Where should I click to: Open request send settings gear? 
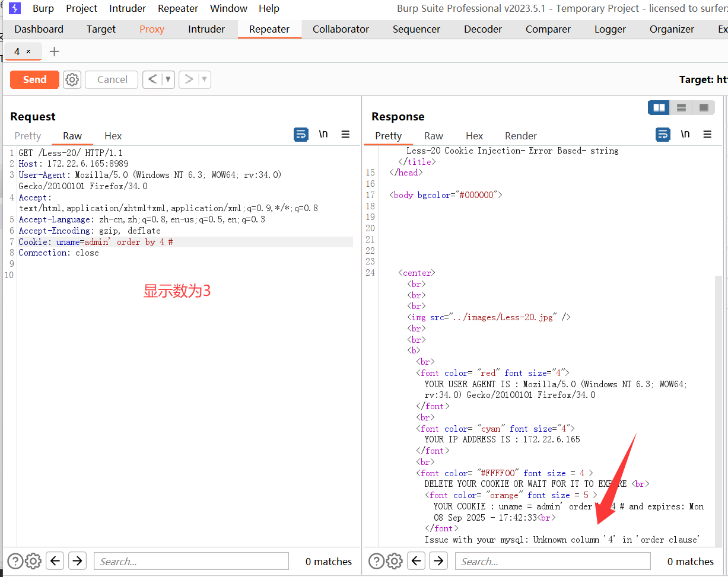tap(72, 79)
